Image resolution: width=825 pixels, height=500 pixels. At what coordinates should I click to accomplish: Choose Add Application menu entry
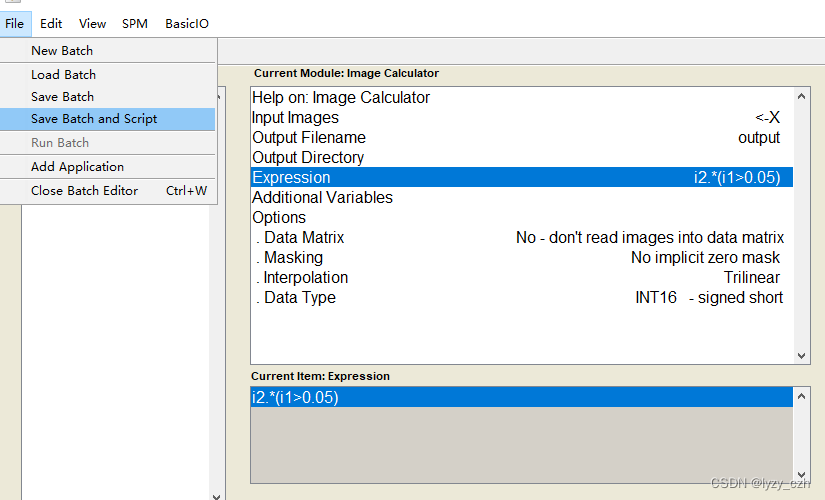[77, 166]
